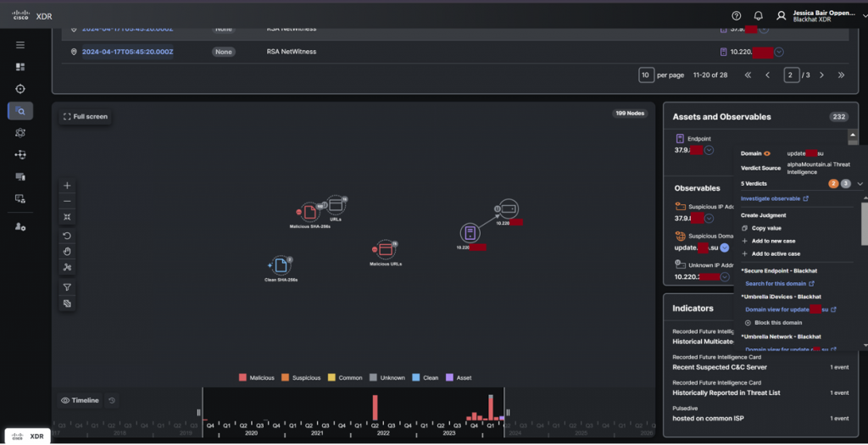Click the fit-to-screen graph icon
Viewport: 868px width, 445px height.
68,217
